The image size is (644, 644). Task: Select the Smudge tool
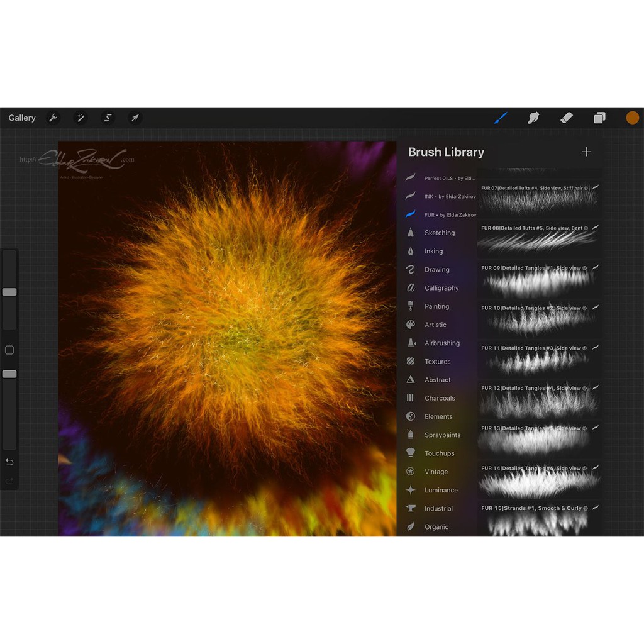pos(533,118)
